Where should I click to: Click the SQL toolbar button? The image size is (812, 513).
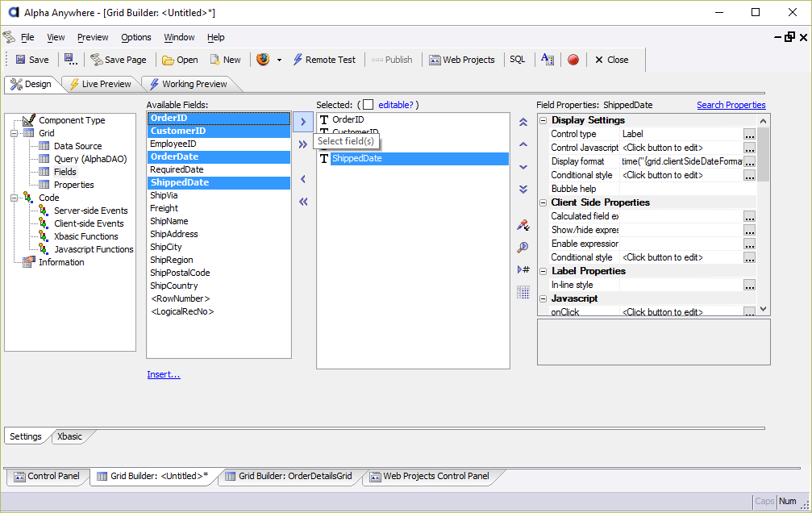coord(518,60)
